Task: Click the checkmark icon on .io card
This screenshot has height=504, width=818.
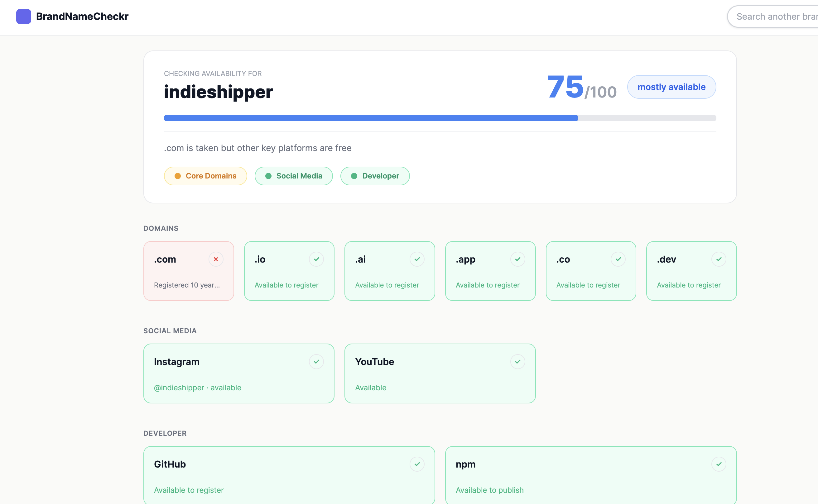Action: (316, 259)
